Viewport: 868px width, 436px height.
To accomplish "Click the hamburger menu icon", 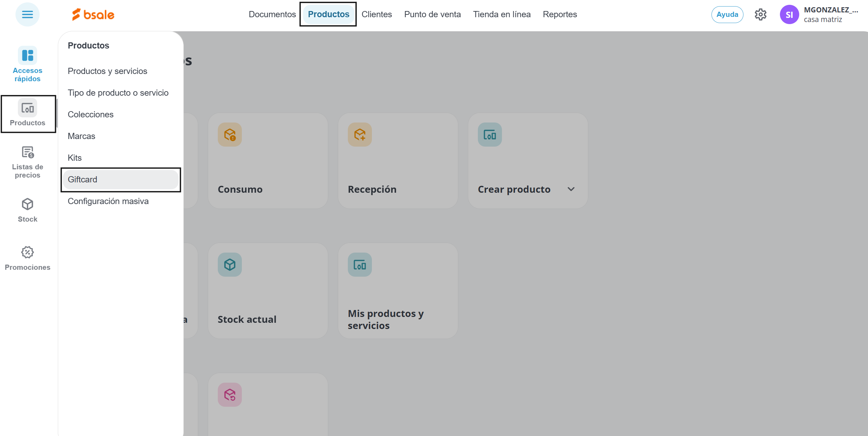I will (28, 14).
